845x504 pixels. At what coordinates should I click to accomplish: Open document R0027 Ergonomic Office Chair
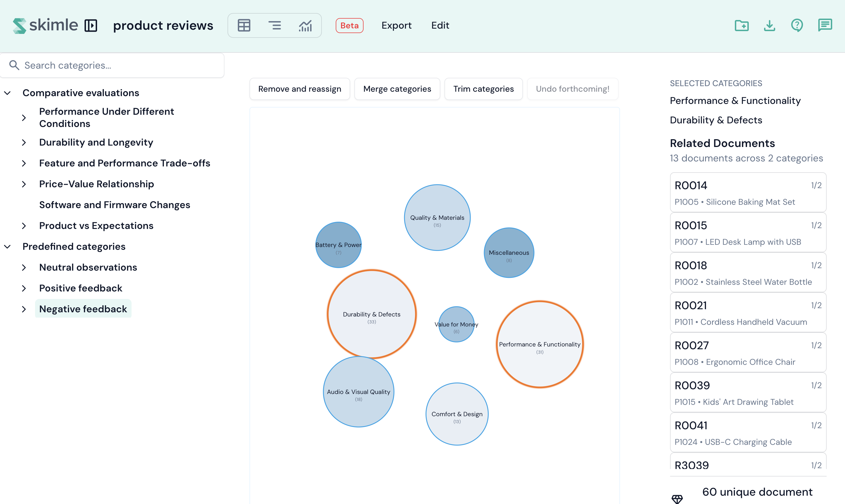pyautogui.click(x=748, y=353)
